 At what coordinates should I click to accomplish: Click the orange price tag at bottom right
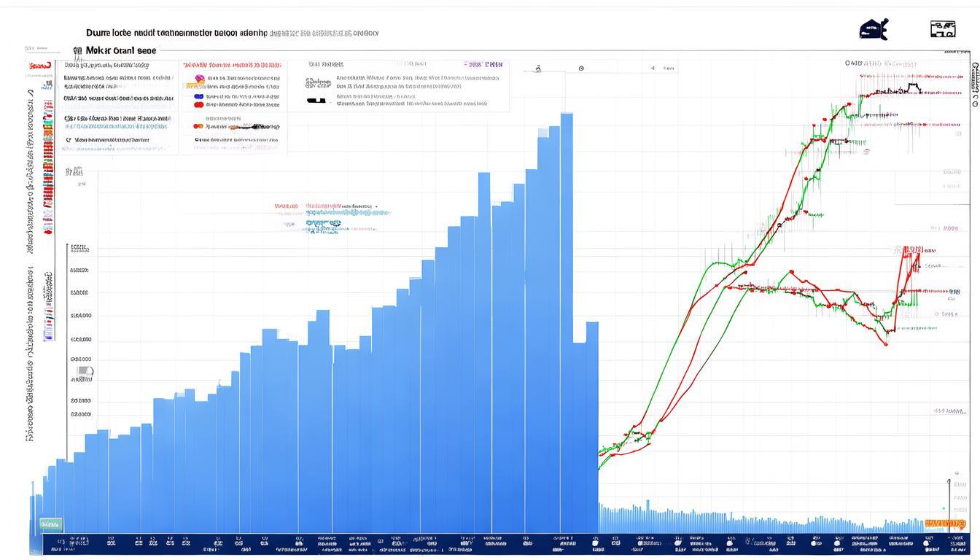(x=944, y=524)
